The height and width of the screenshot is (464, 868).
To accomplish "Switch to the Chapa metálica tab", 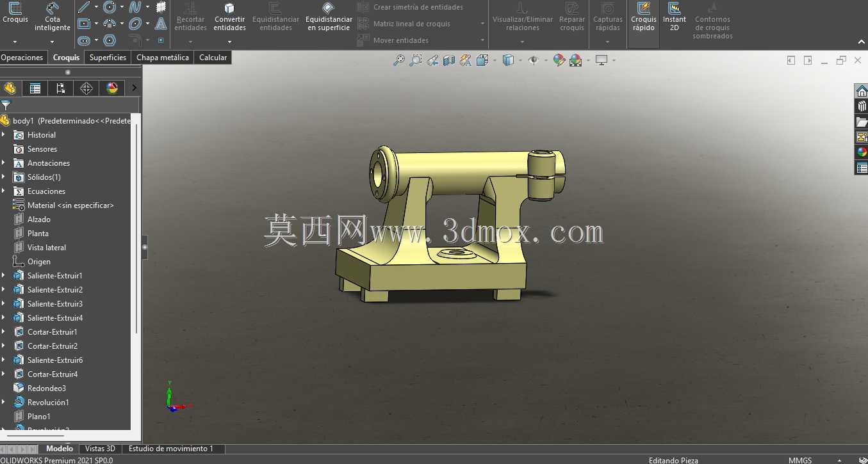I will [163, 58].
